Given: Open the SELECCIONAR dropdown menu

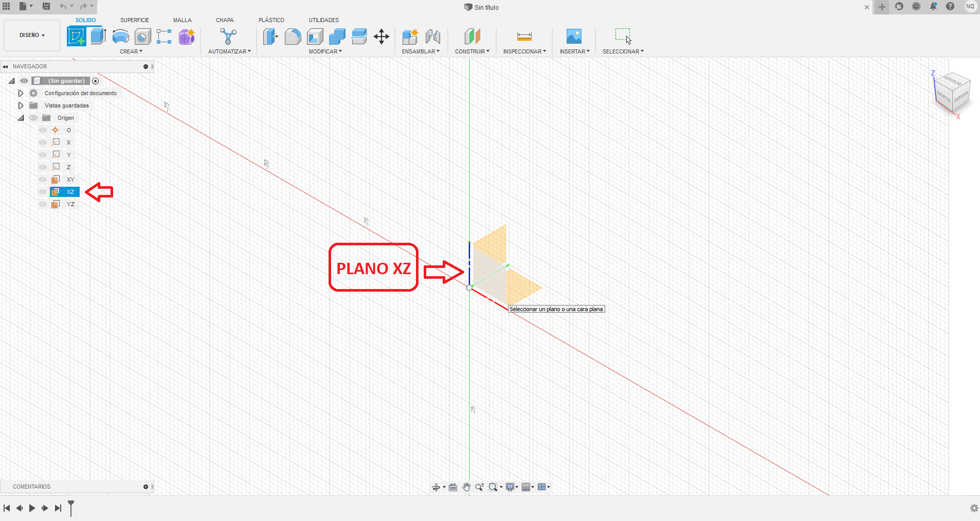Looking at the screenshot, I should pos(623,51).
